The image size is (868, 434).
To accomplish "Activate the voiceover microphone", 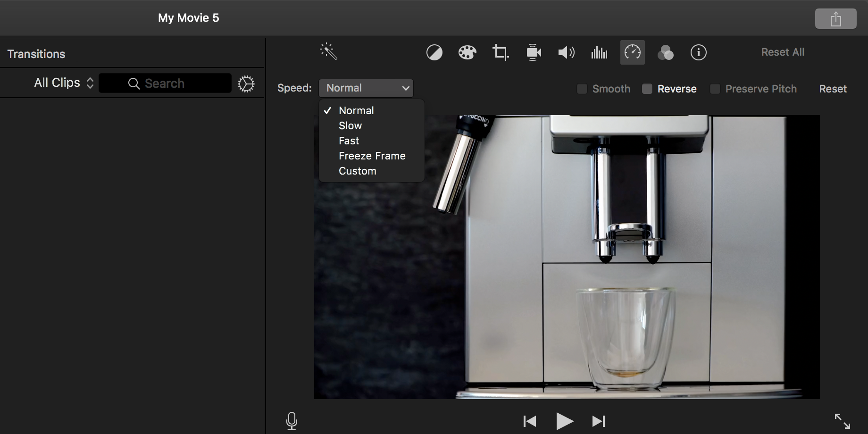I will [x=292, y=421].
